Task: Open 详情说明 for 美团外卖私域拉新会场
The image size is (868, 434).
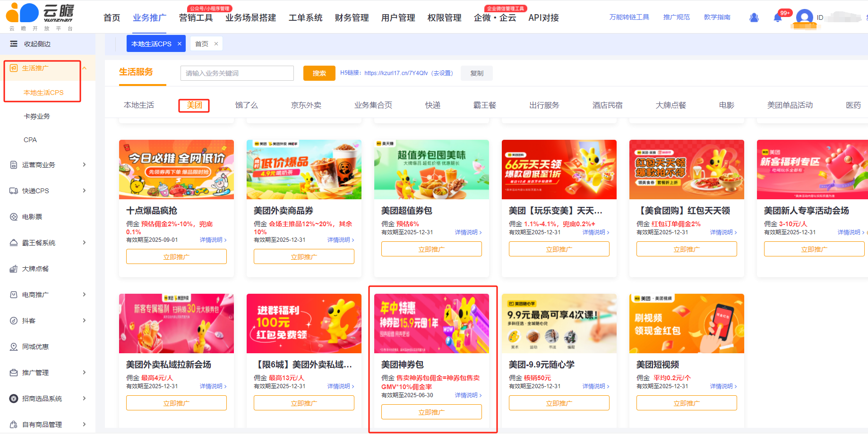Action: (213, 386)
